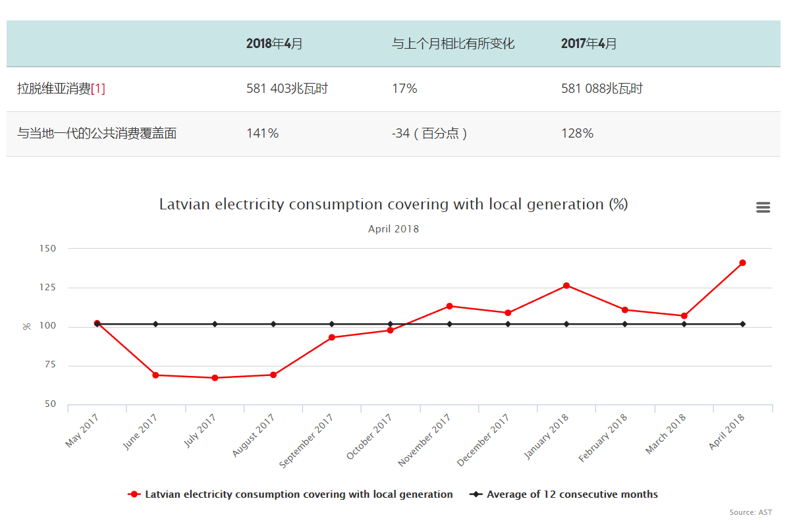
Task: Click the Source: AST credit text
Action: [x=750, y=512]
